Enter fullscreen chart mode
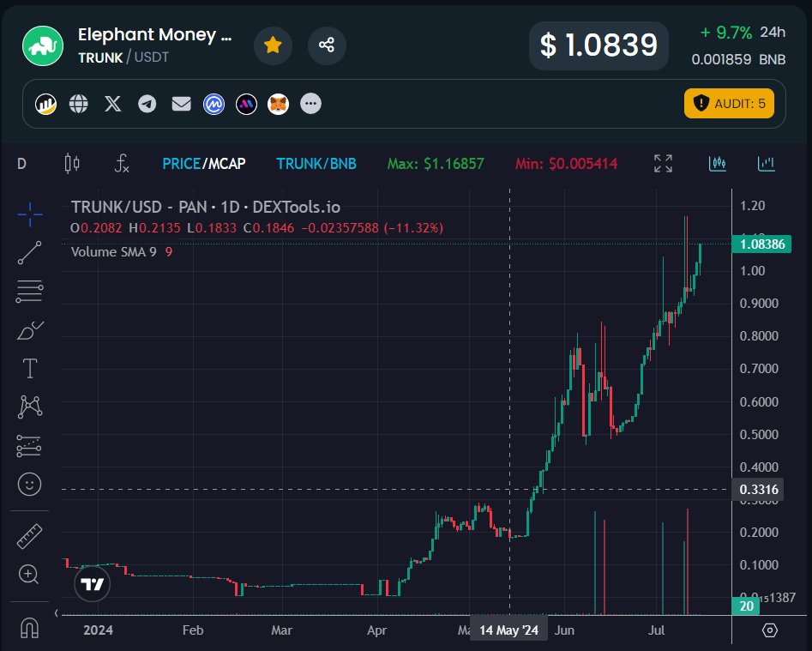Image resolution: width=812 pixels, height=651 pixels. [663, 164]
